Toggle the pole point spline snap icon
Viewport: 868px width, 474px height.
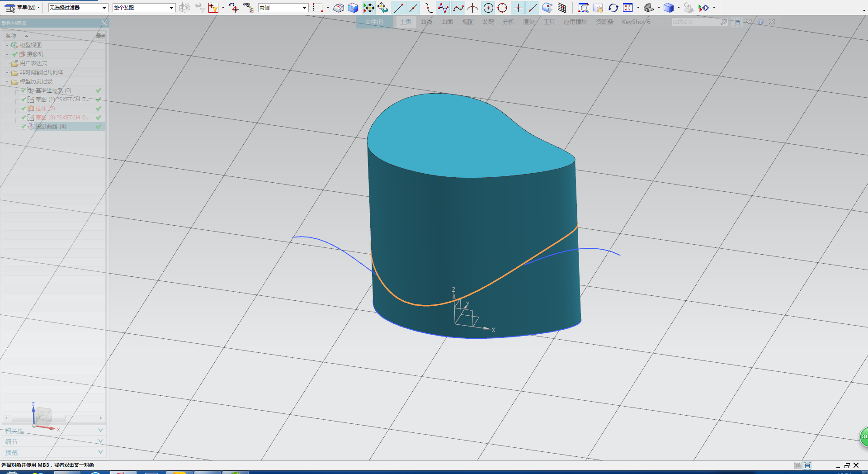443,8
